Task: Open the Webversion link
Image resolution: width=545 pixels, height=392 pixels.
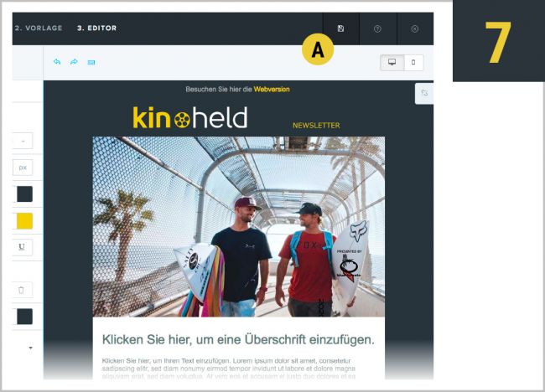Action: 272,90
